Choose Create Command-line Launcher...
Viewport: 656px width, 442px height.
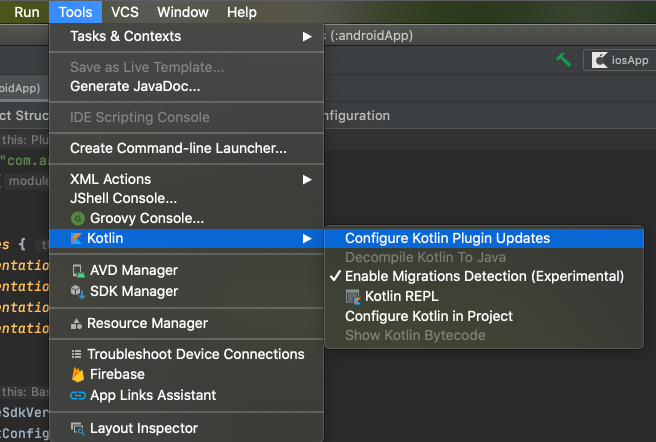point(187,148)
